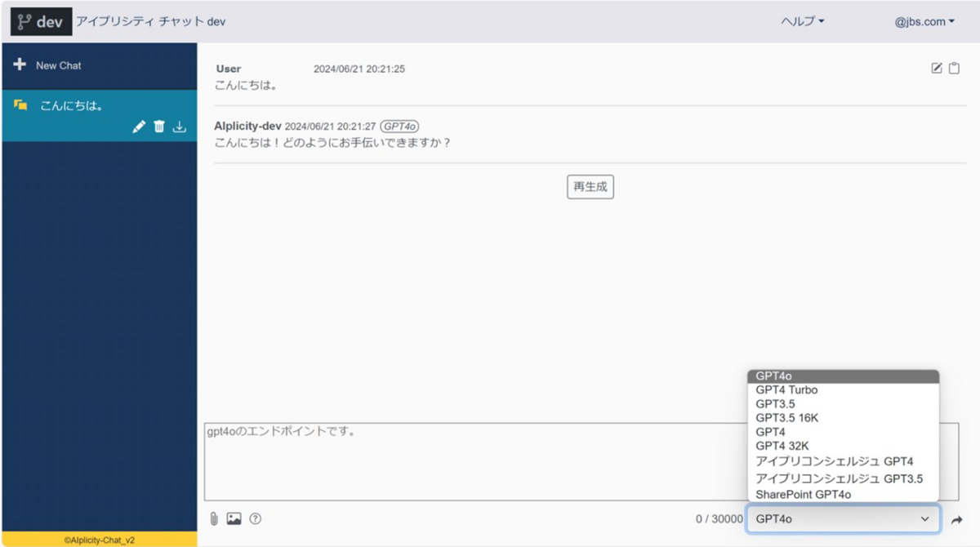Click the User sender name
The height and width of the screenshot is (547, 980).
point(229,69)
